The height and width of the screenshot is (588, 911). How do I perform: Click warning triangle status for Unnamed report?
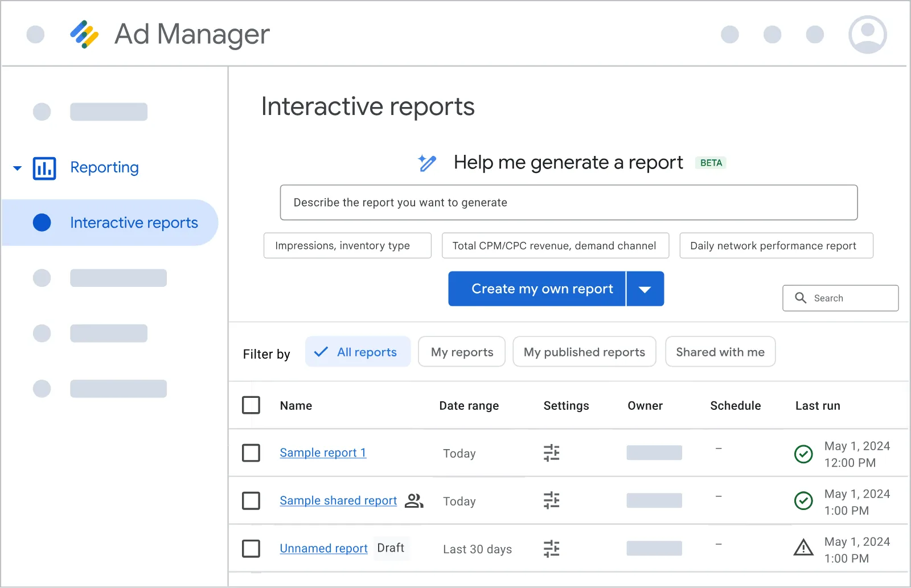point(803,548)
